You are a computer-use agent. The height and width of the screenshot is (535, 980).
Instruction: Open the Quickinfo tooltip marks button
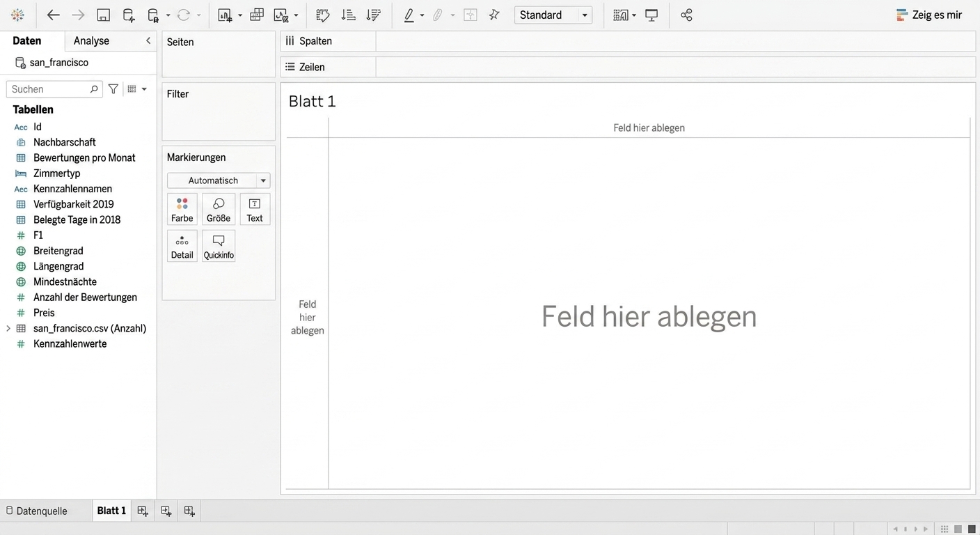click(x=219, y=246)
